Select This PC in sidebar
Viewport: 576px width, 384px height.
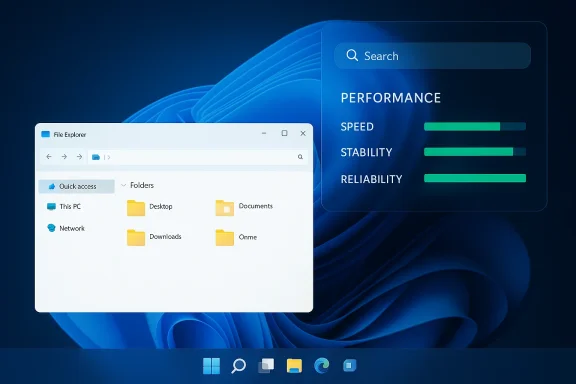64,207
